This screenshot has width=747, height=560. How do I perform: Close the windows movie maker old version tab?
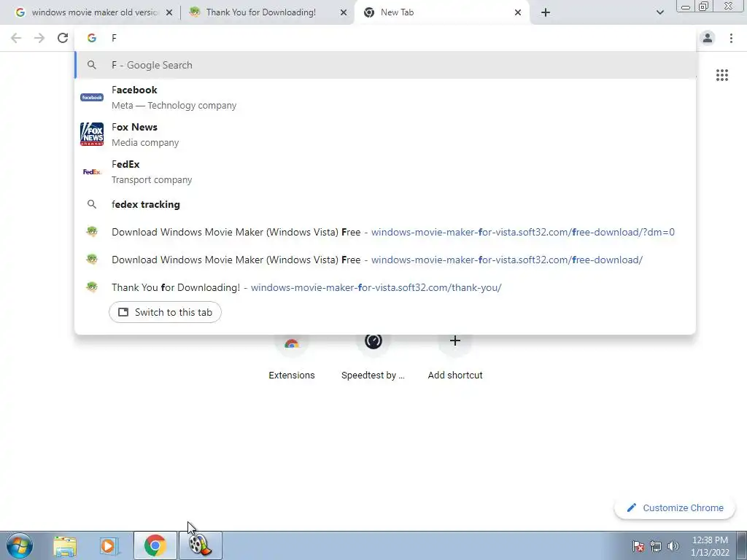point(169,13)
